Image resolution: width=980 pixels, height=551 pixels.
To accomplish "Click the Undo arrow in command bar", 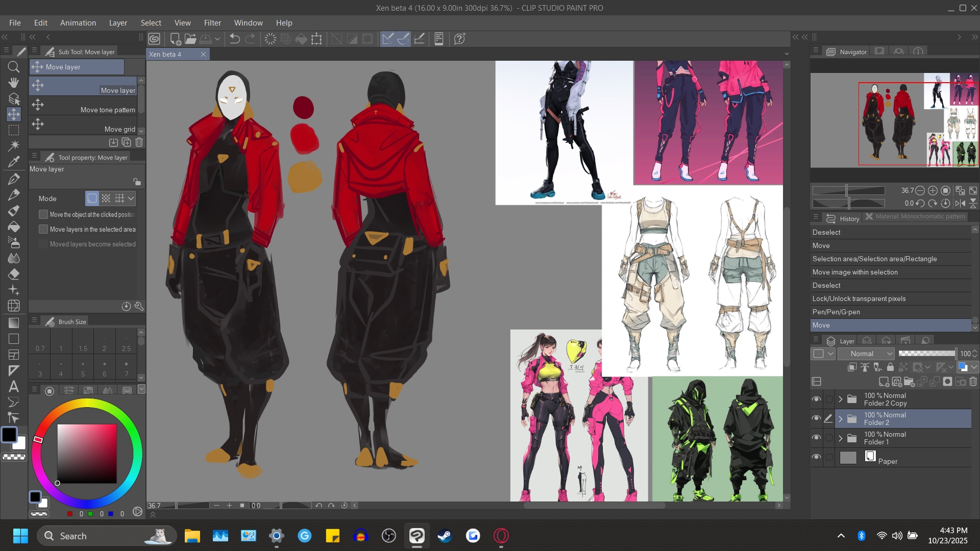I will [234, 39].
